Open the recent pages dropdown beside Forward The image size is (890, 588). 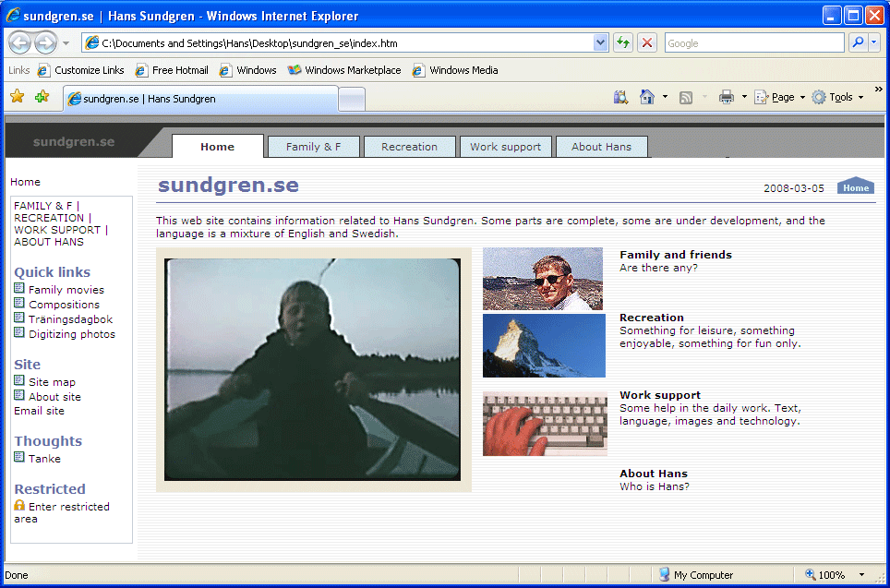(66, 43)
